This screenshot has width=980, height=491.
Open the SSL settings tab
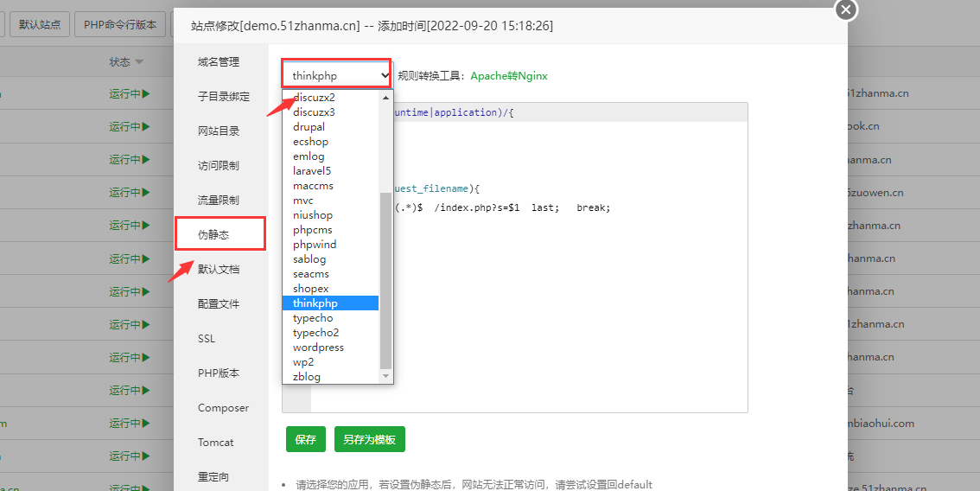(207, 339)
